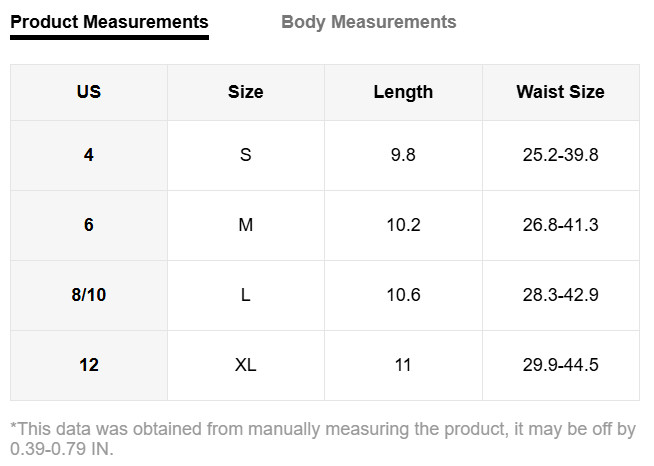
Task: Click the M size cell
Action: pyautogui.click(x=245, y=225)
